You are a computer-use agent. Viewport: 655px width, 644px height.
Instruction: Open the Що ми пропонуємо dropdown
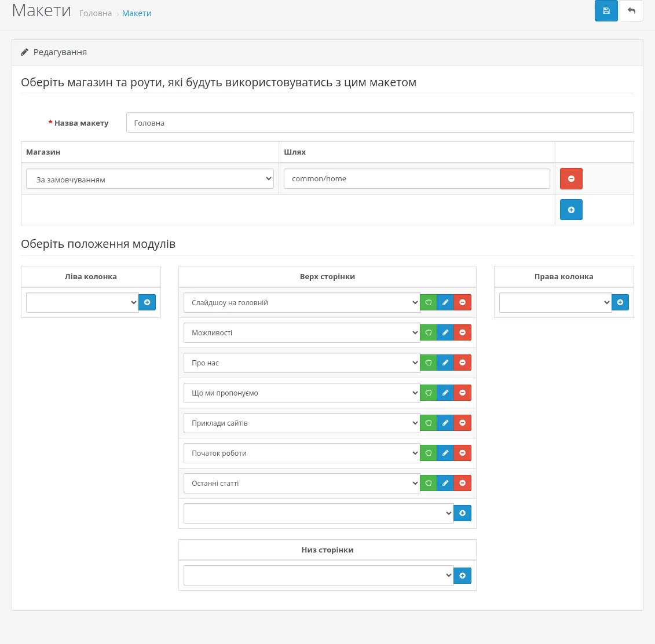click(302, 393)
